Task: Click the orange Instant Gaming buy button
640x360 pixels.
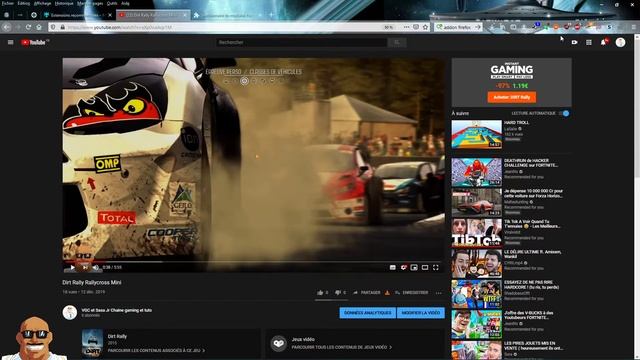Action: (x=511, y=97)
